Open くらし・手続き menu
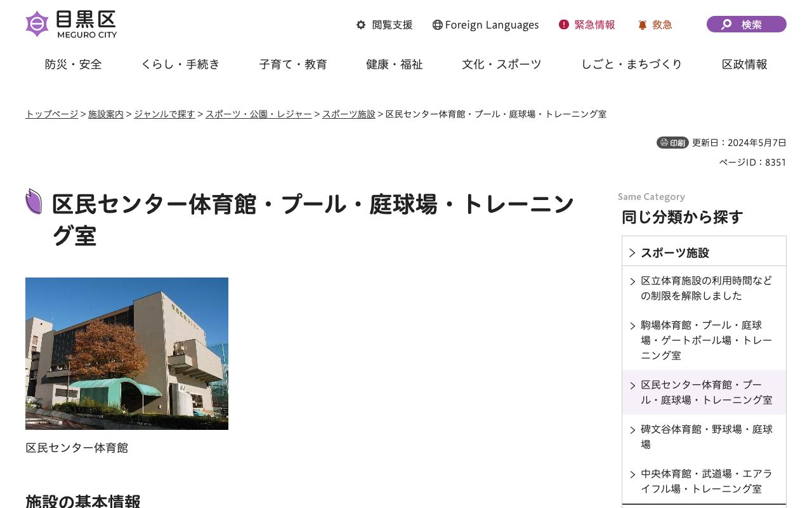The image size is (812, 508). tap(181, 64)
